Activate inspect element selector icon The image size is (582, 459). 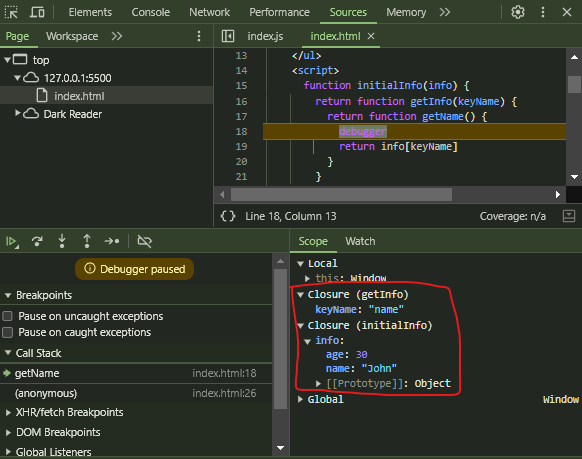11,12
